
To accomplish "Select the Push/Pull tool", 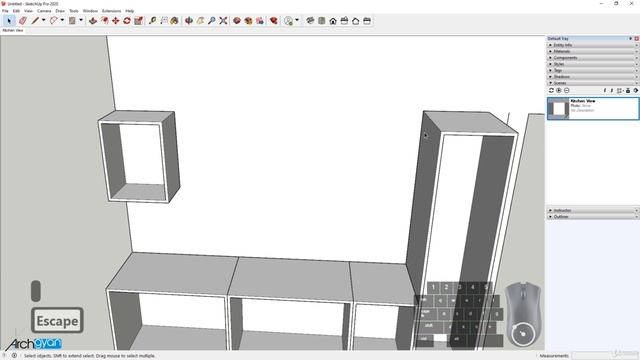I will (x=93, y=20).
